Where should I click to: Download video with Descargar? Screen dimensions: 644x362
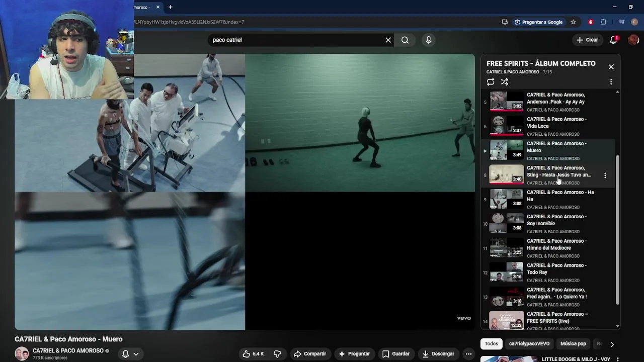point(438,354)
